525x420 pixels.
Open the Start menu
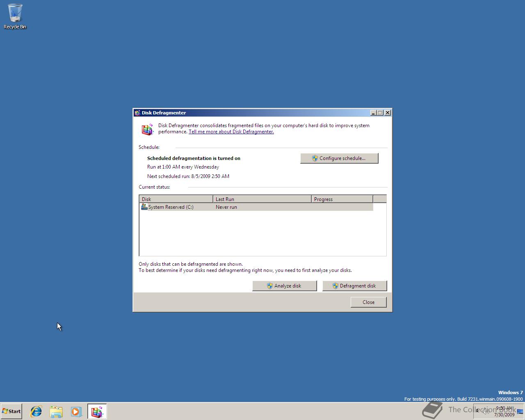(11, 411)
